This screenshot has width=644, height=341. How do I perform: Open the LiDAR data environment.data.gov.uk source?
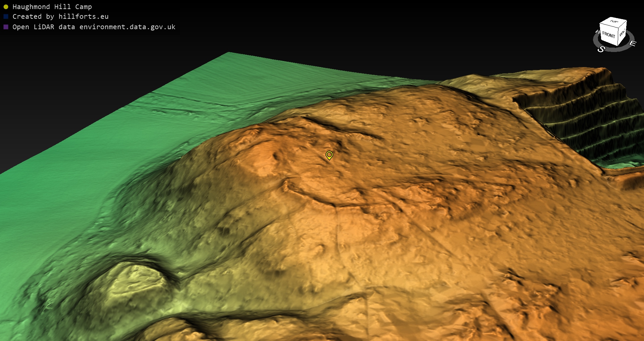[94, 27]
